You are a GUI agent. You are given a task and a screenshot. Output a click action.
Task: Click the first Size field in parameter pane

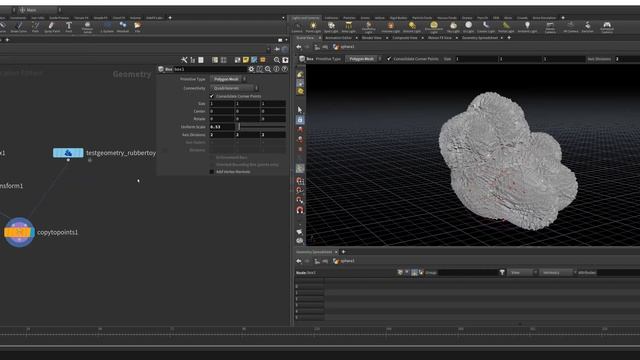tap(222, 104)
